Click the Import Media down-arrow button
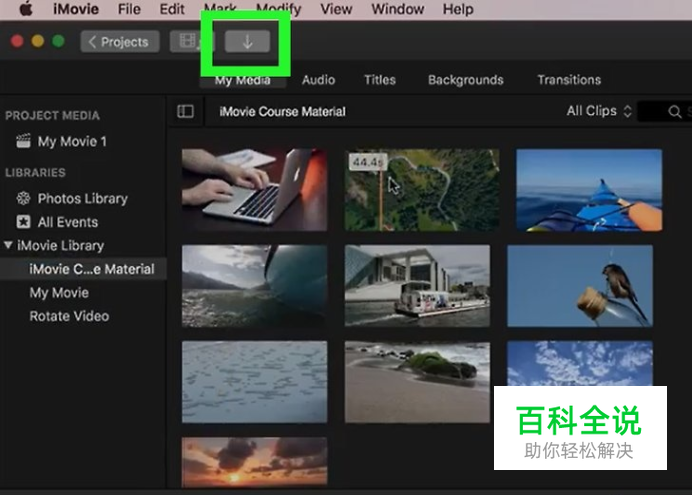The image size is (692, 495). coord(247,42)
